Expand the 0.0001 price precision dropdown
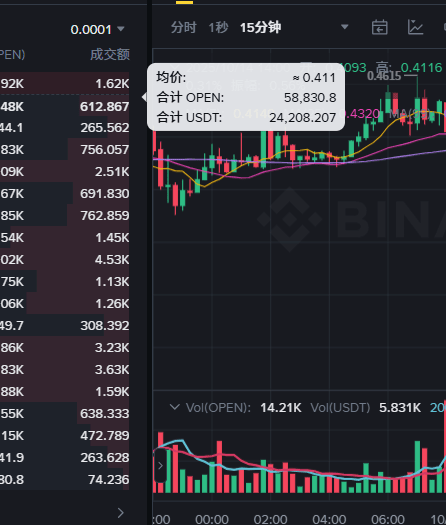446x525 pixels. point(97,29)
